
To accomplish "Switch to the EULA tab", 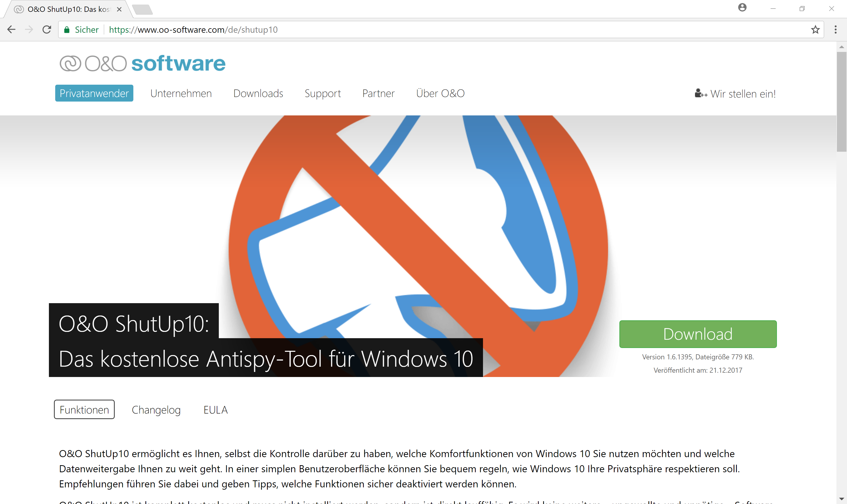I will point(215,409).
